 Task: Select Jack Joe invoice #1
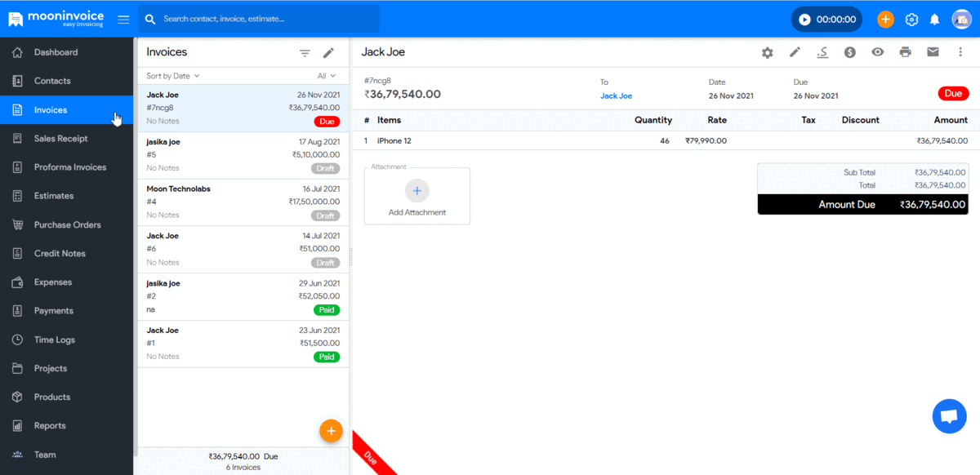[243, 344]
